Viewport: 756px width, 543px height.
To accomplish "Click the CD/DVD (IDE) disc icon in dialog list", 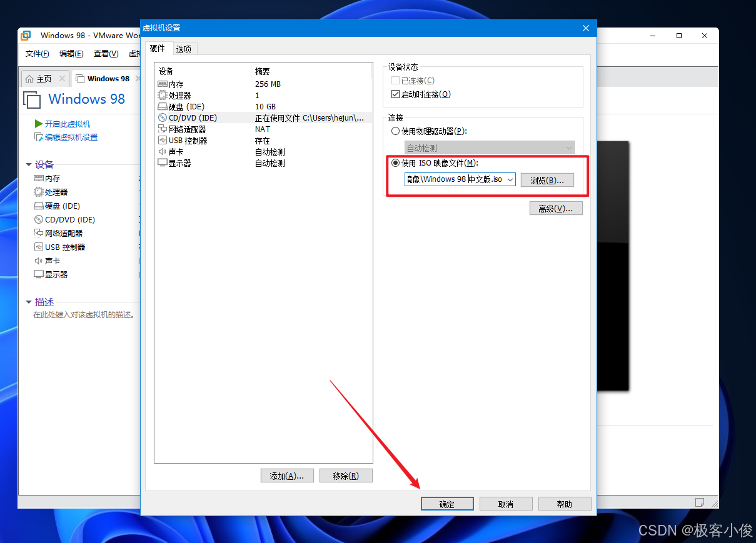I will point(163,117).
